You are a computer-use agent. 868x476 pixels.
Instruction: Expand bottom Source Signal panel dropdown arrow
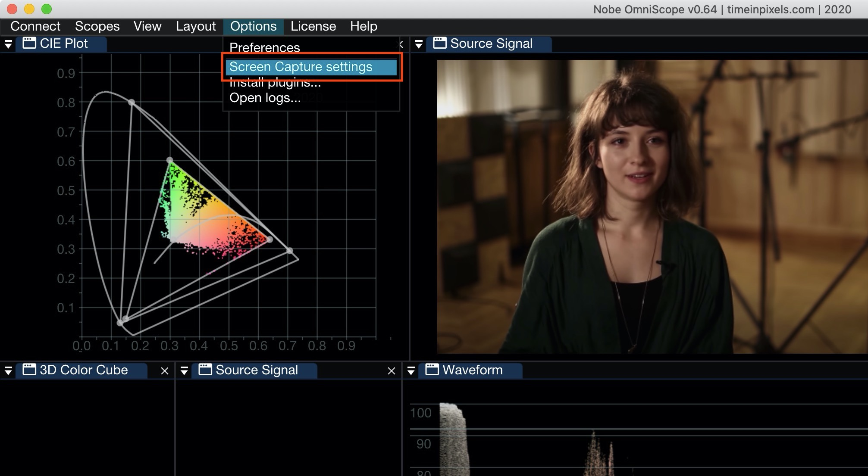(x=184, y=370)
